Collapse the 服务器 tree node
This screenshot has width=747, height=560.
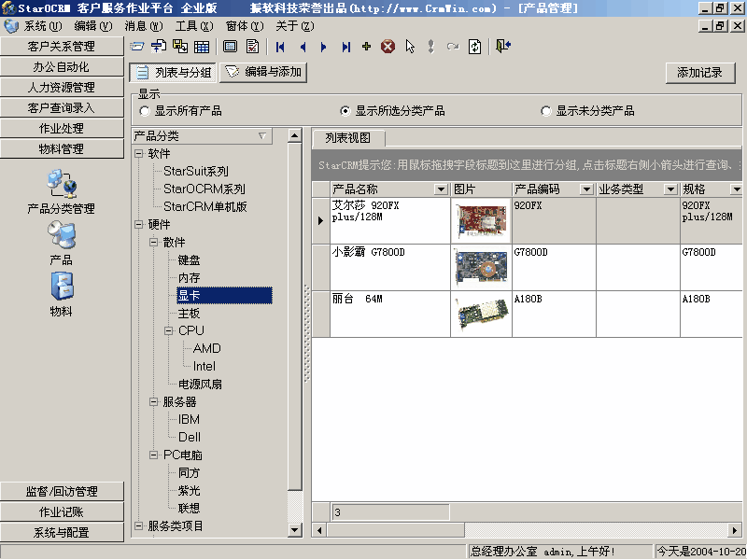153,402
